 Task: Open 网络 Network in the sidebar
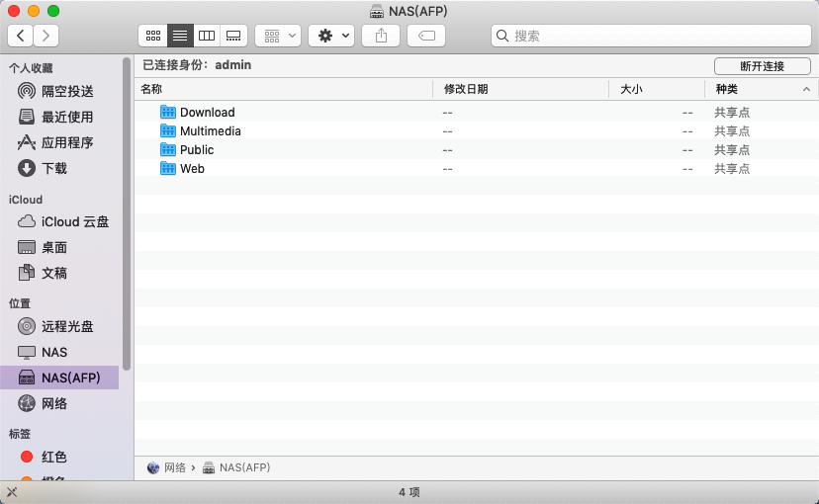click(x=59, y=403)
